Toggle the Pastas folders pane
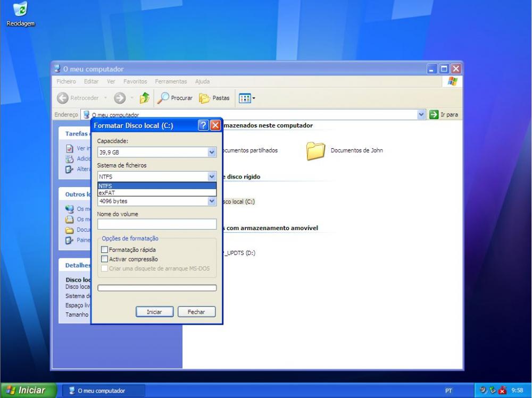The width and height of the screenshot is (532, 398). tap(214, 98)
